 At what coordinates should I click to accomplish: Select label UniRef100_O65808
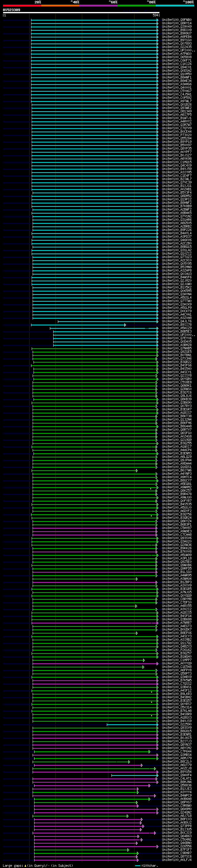click(x=177, y=57)
